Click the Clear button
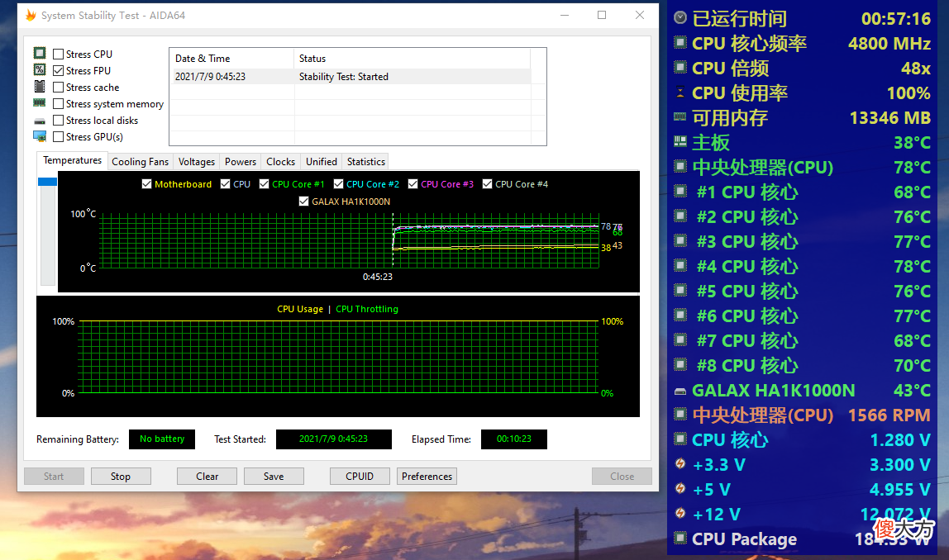Screen dimensions: 949x560 click(207, 477)
